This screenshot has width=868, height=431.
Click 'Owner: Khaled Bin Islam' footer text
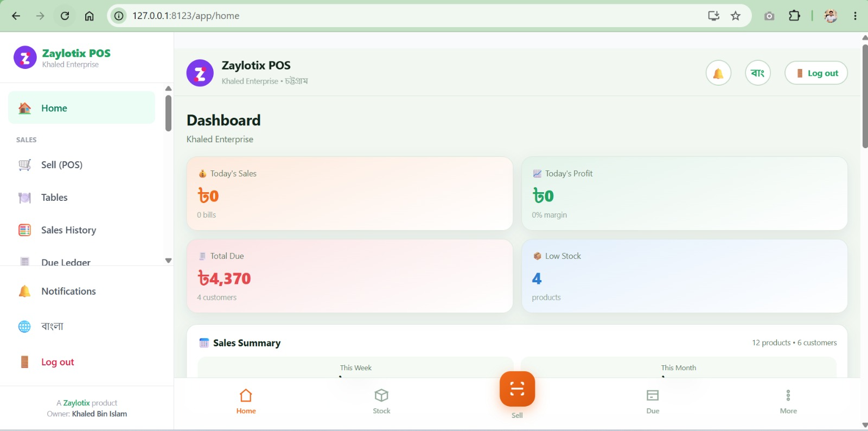pyautogui.click(x=87, y=414)
